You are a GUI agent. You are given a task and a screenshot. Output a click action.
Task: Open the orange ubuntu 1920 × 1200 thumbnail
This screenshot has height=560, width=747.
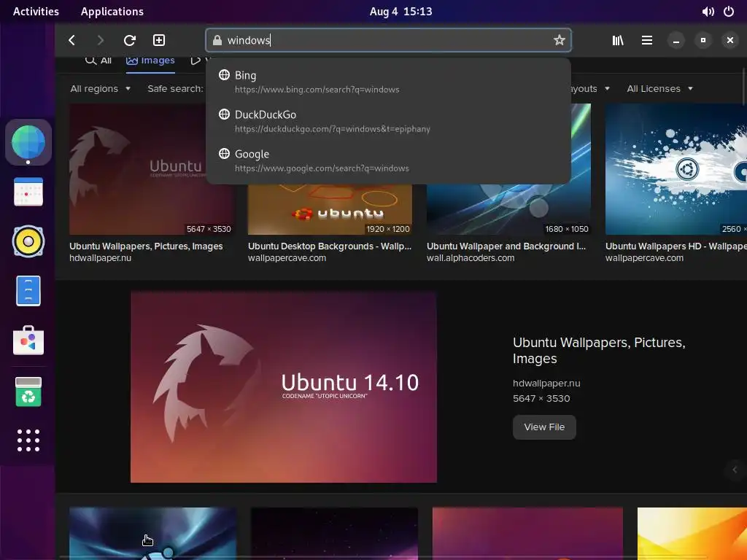point(330,209)
